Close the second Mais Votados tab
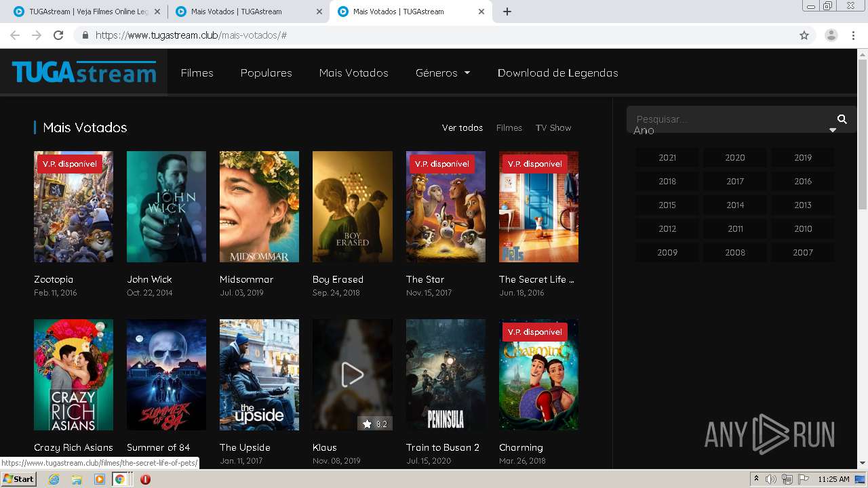Screen dimensions: 868x488 (319, 12)
